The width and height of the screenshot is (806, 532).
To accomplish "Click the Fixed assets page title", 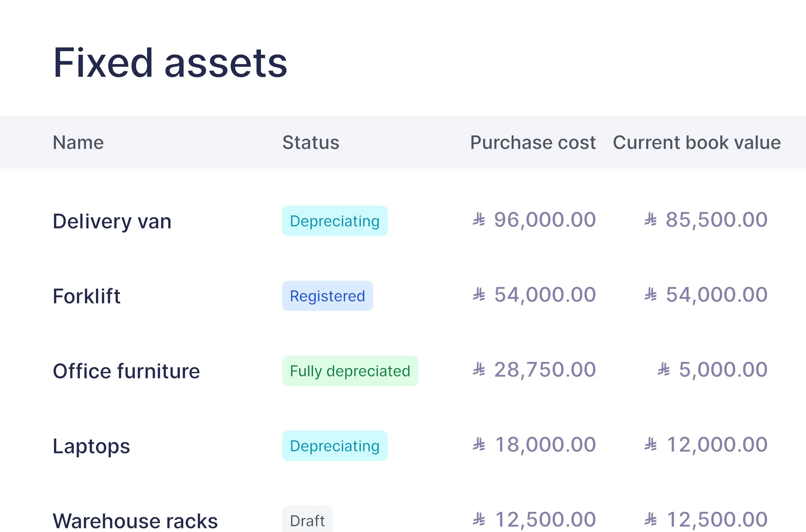I will tap(170, 63).
